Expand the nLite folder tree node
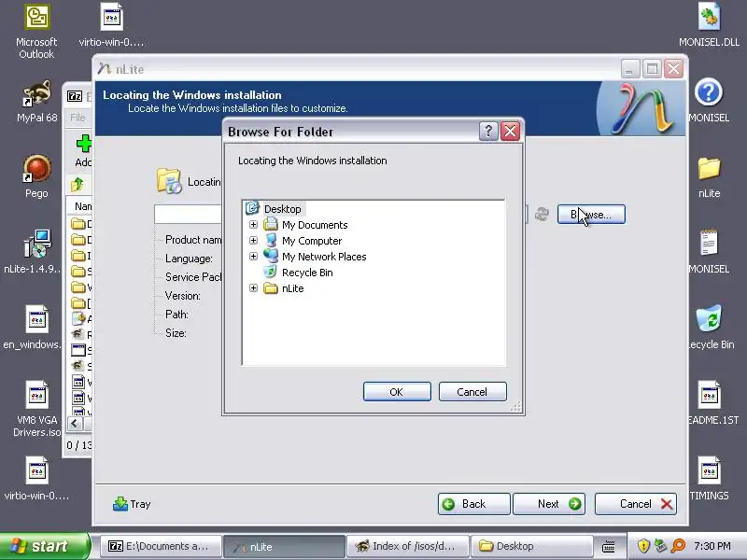Screen dimensions: 747x560 click(253, 288)
